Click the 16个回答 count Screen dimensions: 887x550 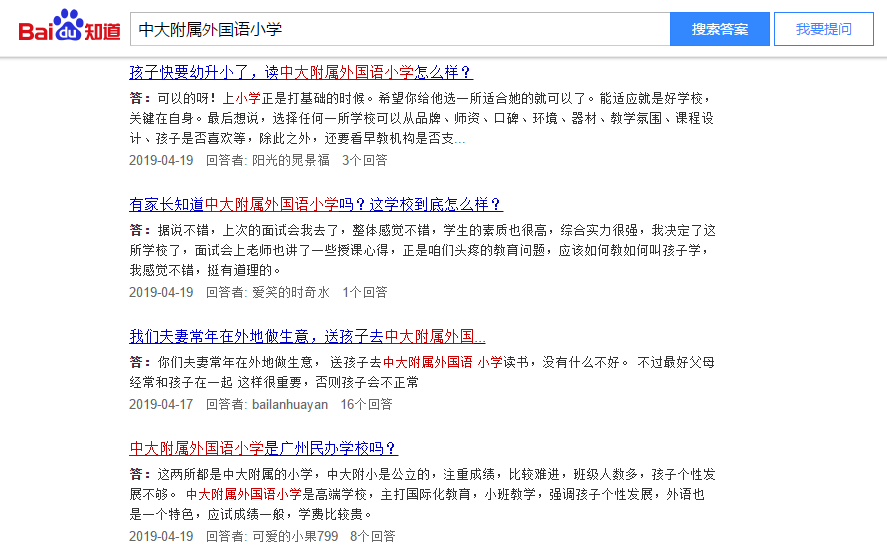(366, 405)
